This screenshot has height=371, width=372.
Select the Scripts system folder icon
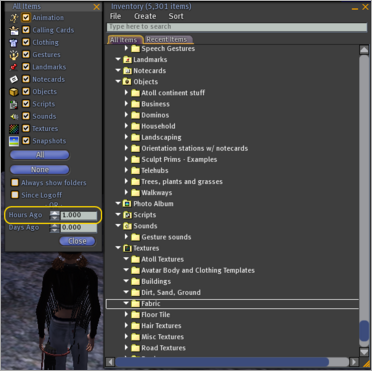[x=127, y=215]
